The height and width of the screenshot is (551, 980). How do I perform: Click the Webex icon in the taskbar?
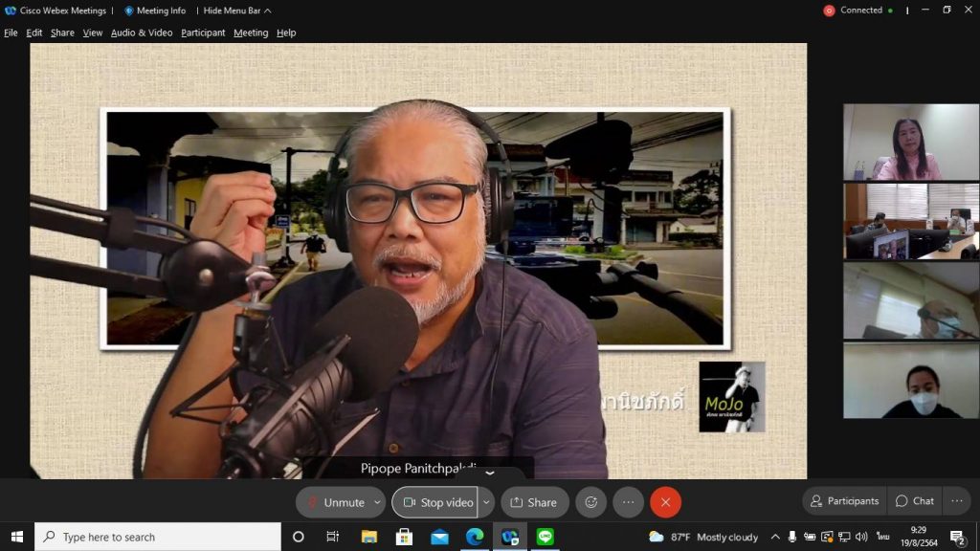click(x=509, y=537)
